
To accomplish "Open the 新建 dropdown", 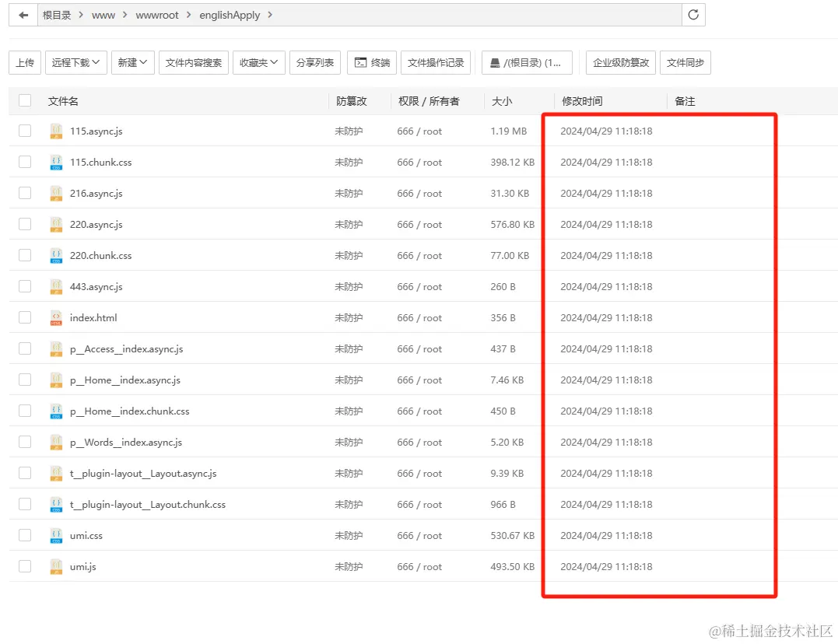I will click(132, 62).
